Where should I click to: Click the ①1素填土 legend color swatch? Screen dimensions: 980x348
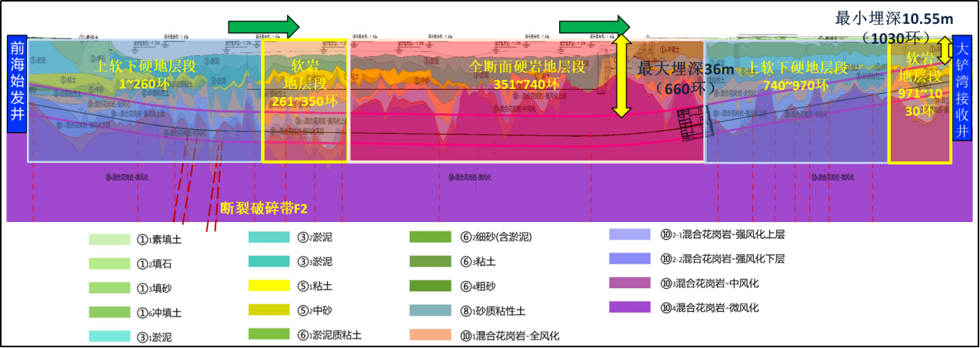pos(110,239)
